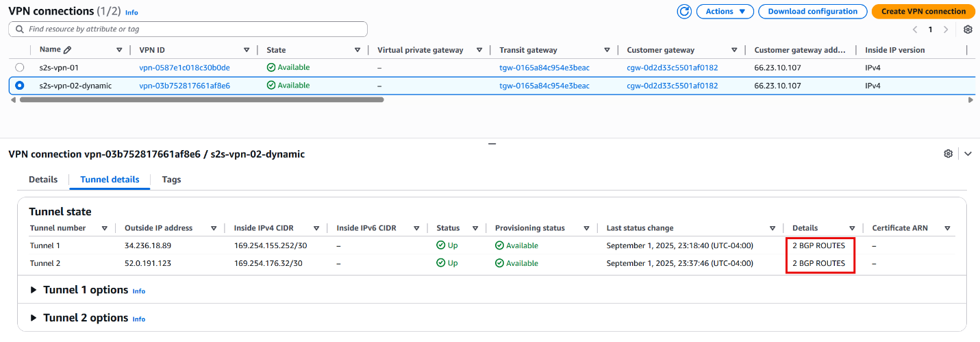Screen dimensions: 980x342
Task: Edit the Name column pencil icon
Action: point(67,49)
